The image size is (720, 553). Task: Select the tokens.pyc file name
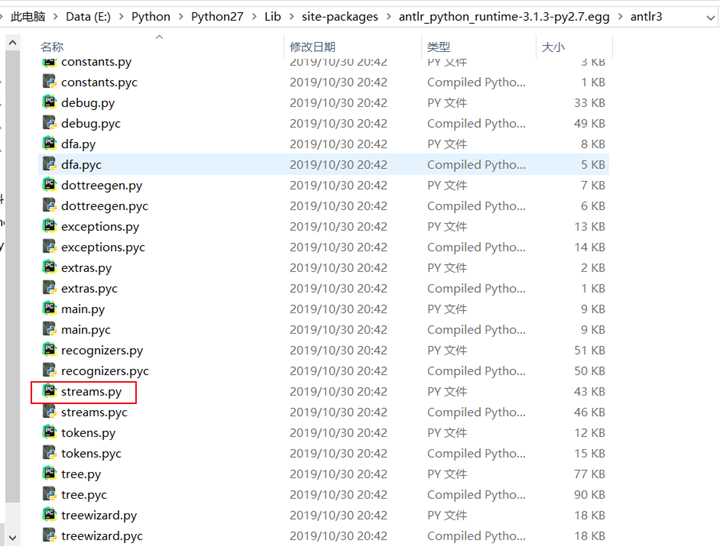click(91, 453)
